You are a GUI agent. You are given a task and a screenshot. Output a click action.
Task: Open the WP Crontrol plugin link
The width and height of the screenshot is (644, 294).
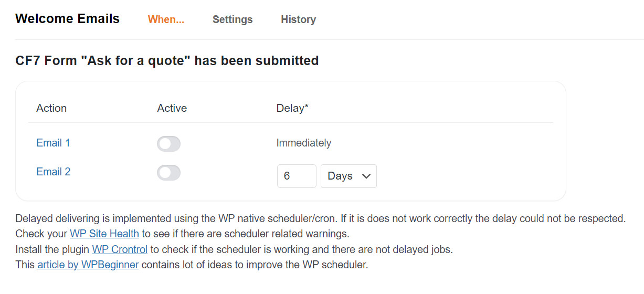[120, 249]
